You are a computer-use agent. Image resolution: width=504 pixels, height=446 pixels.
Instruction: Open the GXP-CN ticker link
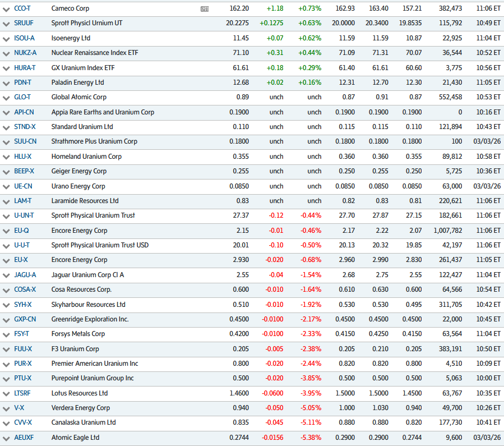point(25,319)
